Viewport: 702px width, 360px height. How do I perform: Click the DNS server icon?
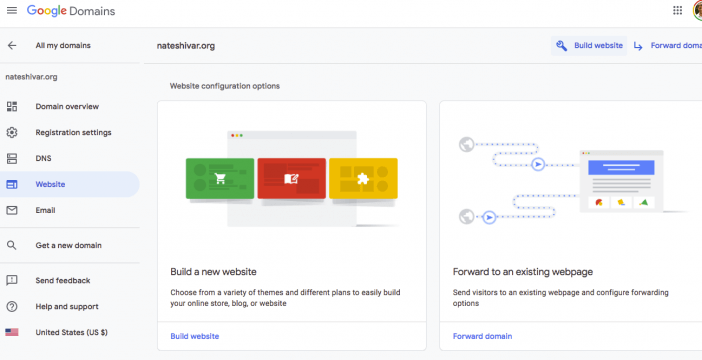click(12, 159)
